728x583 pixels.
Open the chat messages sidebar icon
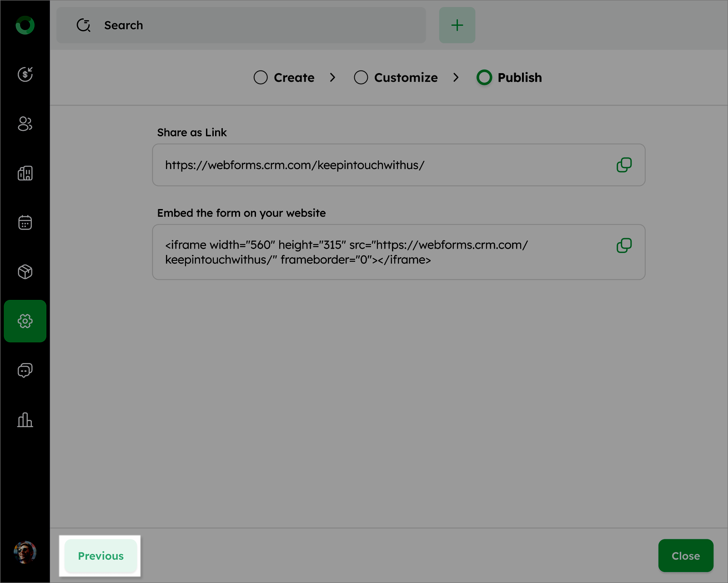(25, 370)
